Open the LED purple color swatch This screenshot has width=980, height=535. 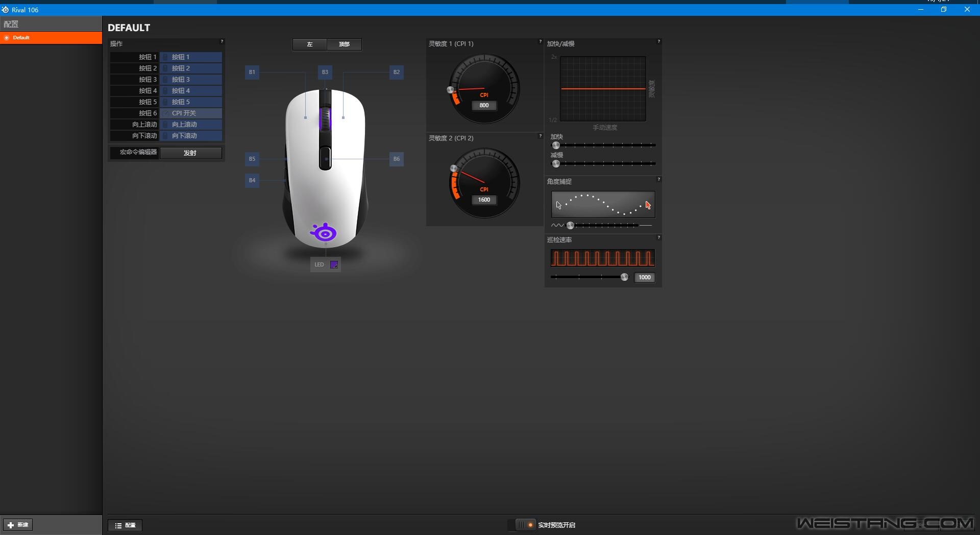[334, 264]
